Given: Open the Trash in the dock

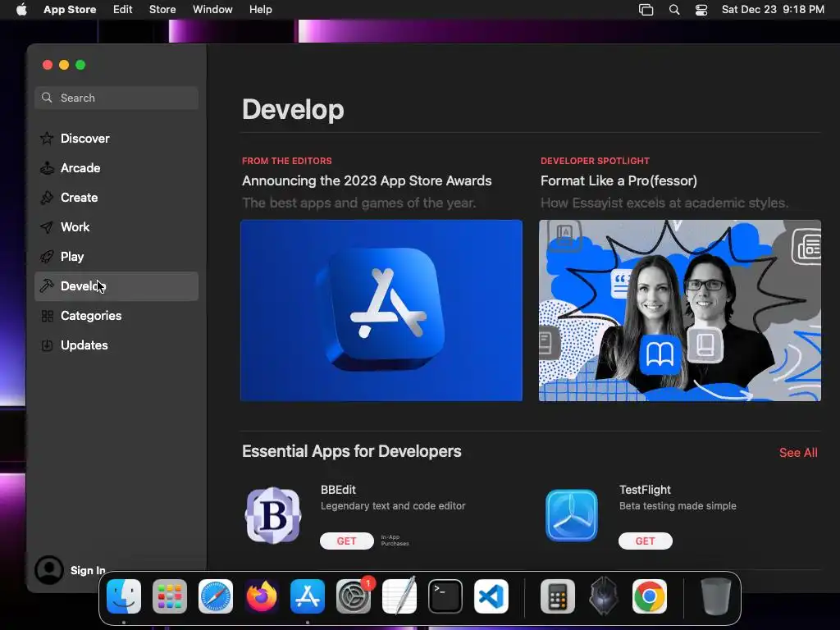Looking at the screenshot, I should (x=715, y=596).
